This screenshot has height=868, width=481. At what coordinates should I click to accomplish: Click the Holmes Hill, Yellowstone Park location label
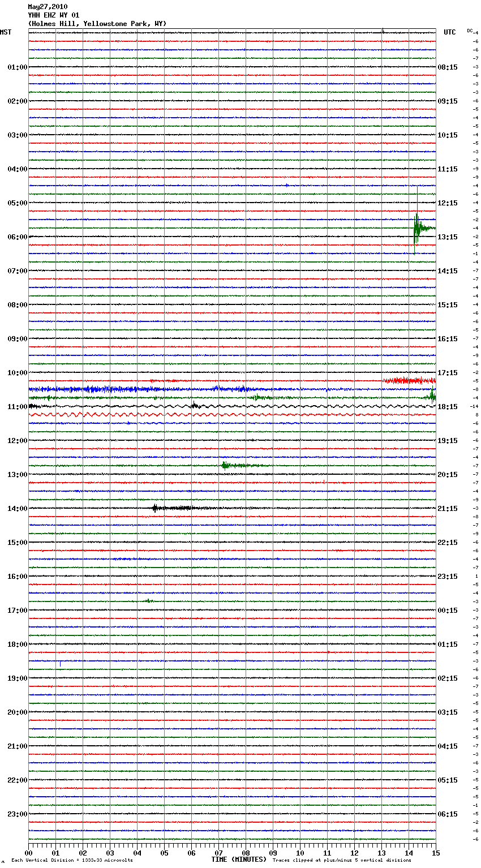pyautogui.click(x=97, y=24)
